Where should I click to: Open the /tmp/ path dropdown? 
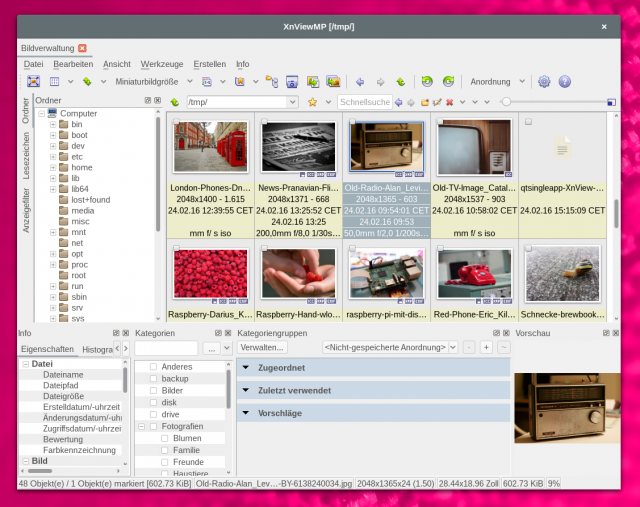click(x=292, y=102)
